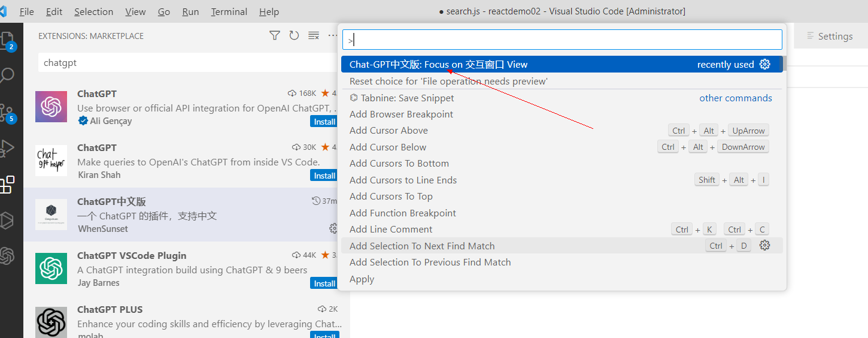
Task: Install ChatGPT VSCode Plugin by Jay Barnes
Action: (324, 283)
